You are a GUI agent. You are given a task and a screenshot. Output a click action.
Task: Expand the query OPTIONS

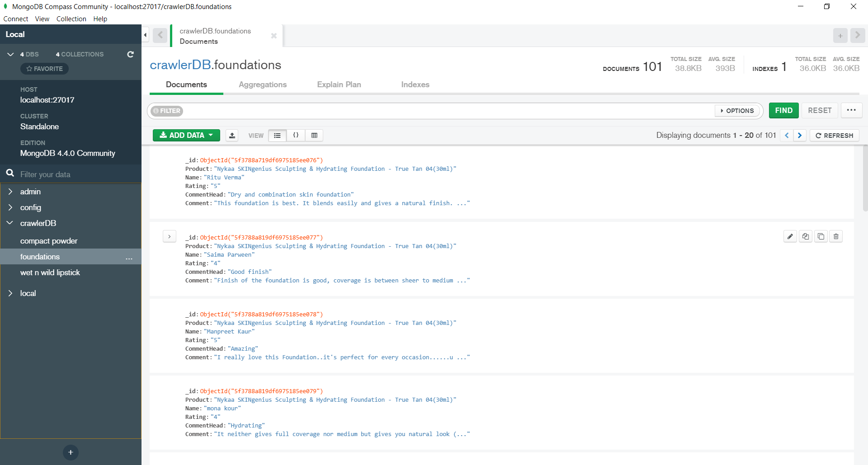coord(737,111)
